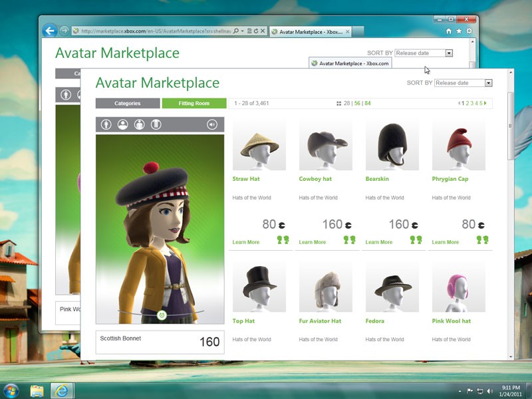The image size is (532, 399).
Task: Mute sound with the speaker icon
Action: click(x=212, y=124)
